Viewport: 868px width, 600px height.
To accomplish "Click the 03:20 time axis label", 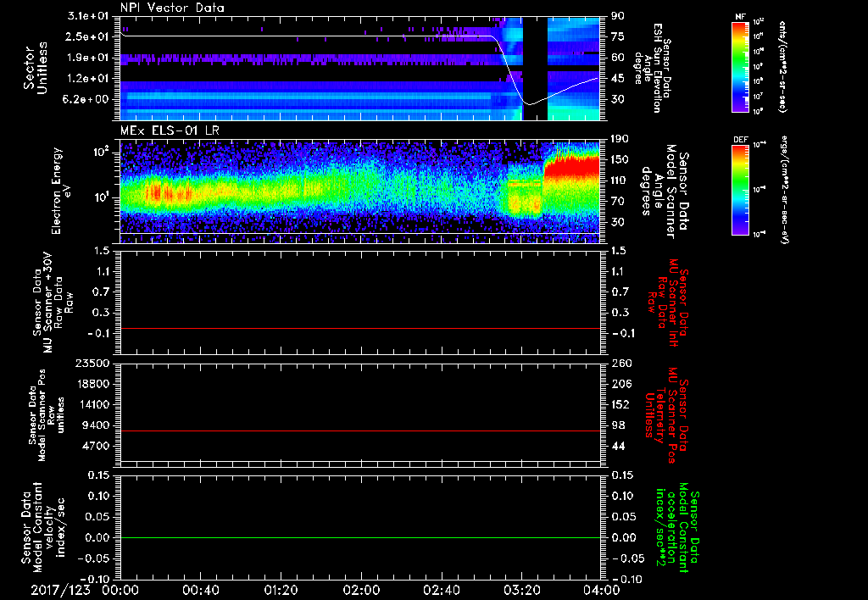I will tap(522, 590).
